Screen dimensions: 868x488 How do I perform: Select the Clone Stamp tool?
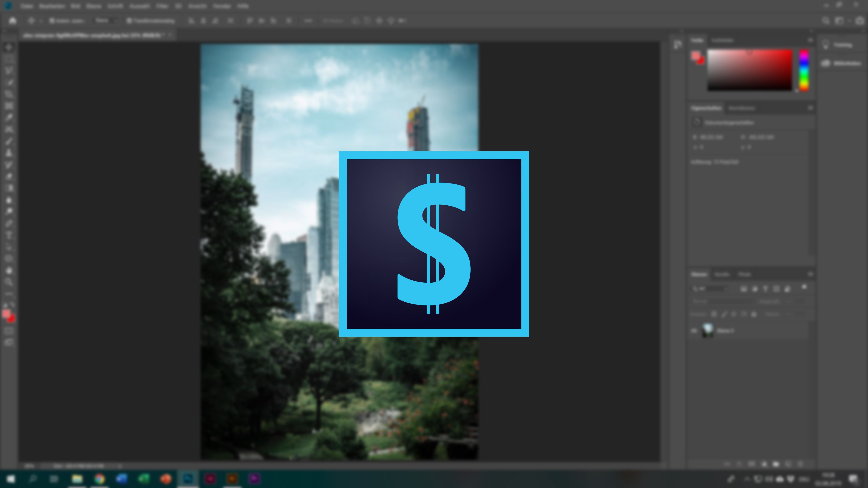[9, 153]
